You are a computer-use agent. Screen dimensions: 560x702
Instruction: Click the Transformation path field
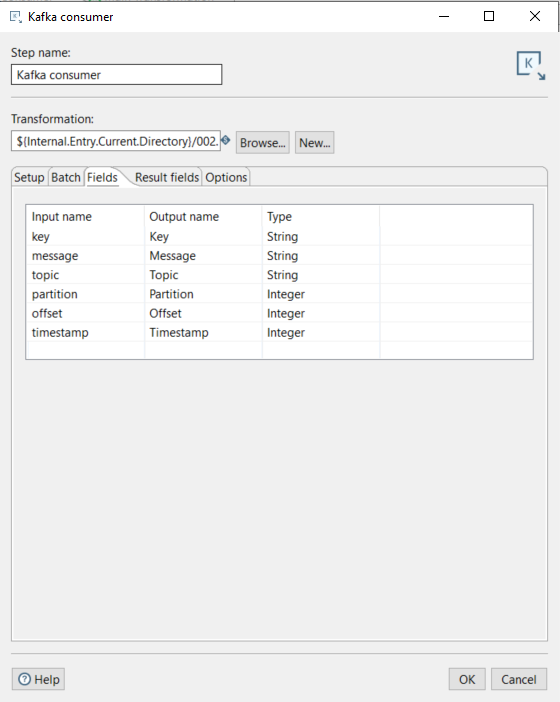(x=116, y=141)
